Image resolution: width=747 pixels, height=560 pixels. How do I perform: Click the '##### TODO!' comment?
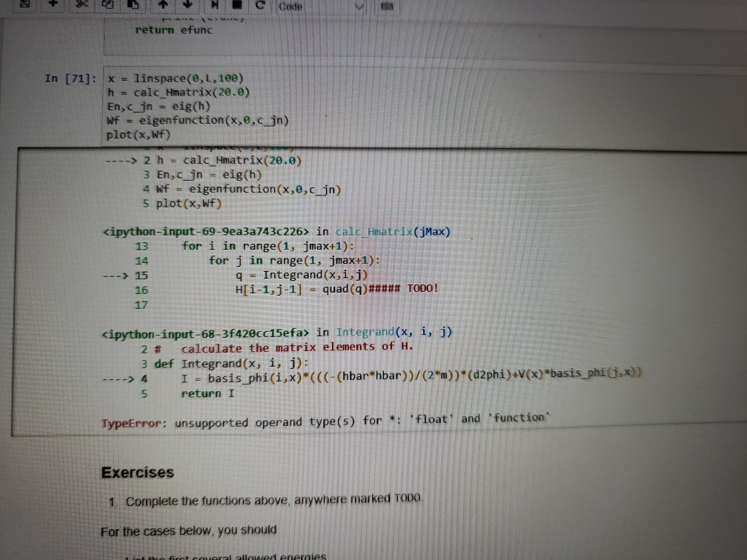tap(403, 288)
